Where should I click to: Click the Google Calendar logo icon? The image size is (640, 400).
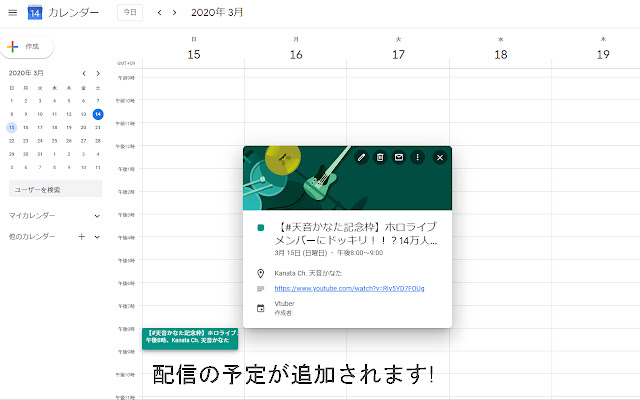pos(35,13)
